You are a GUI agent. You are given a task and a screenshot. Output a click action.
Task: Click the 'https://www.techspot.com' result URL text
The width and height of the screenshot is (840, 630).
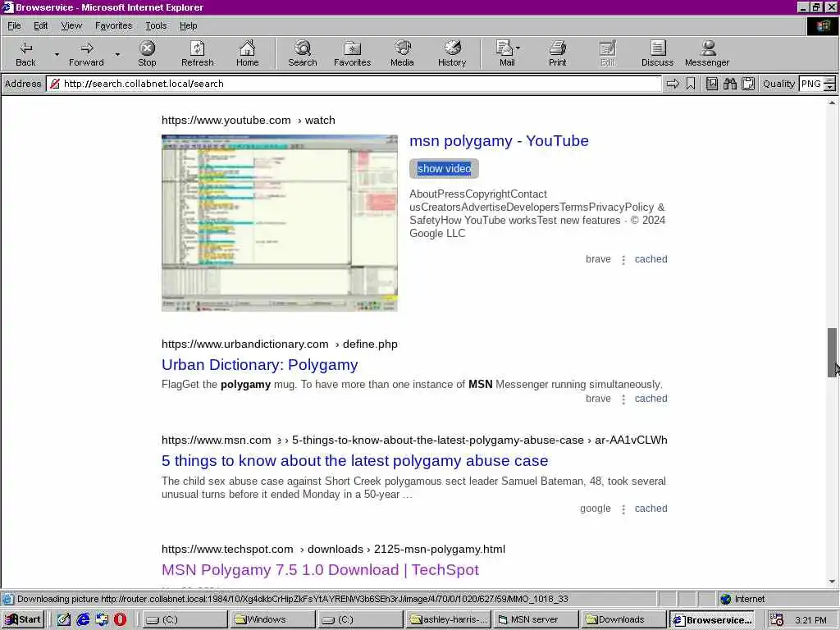click(227, 549)
